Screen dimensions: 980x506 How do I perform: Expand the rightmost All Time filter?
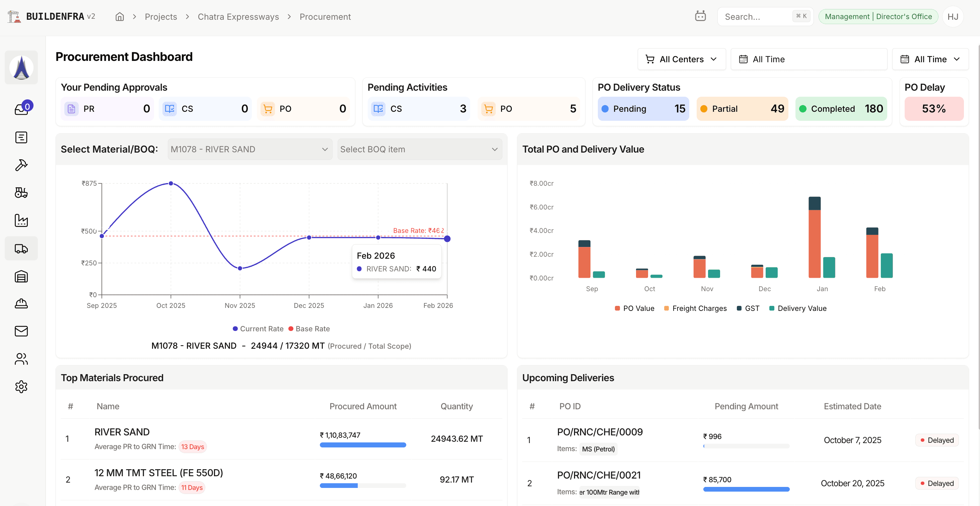point(930,59)
